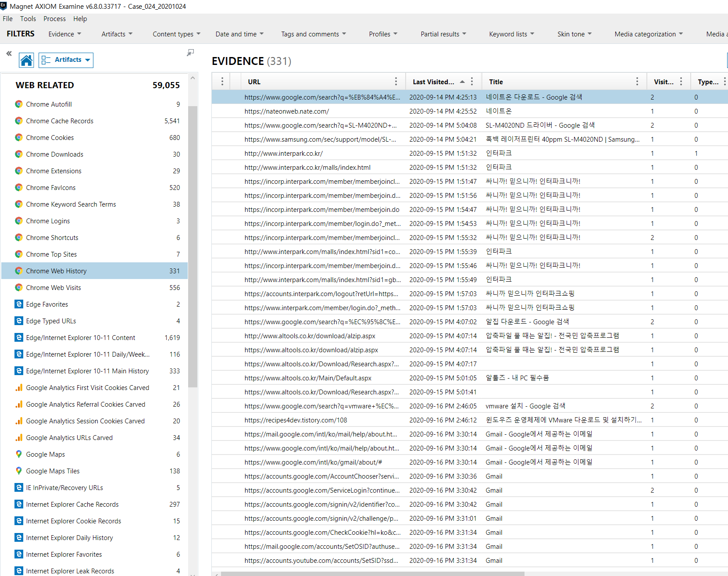The width and height of the screenshot is (728, 576).
Task: Select Google Analytics URLs Carved artifact
Action: click(x=95, y=438)
